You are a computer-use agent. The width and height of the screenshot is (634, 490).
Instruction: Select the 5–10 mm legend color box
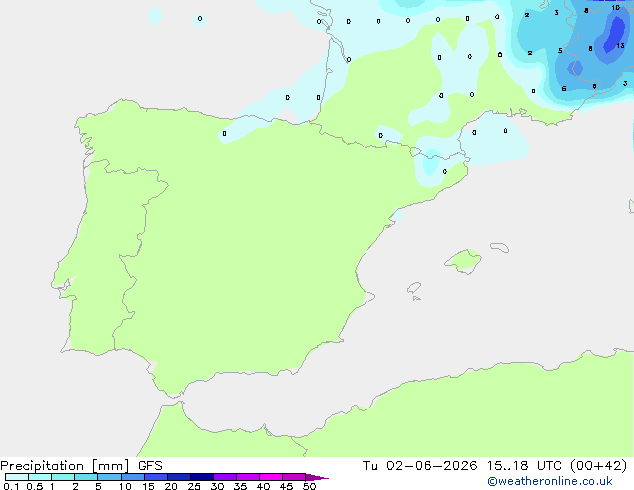tap(109, 477)
